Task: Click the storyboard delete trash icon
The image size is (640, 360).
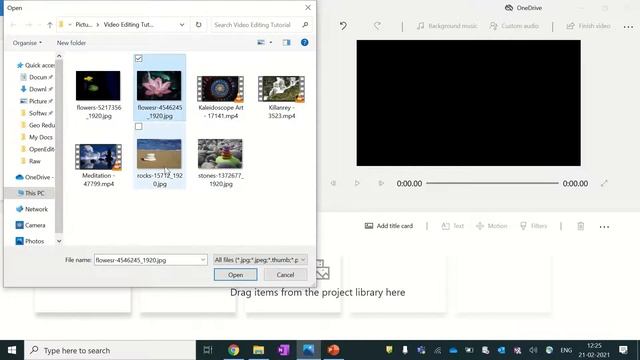Action: pos(580,226)
